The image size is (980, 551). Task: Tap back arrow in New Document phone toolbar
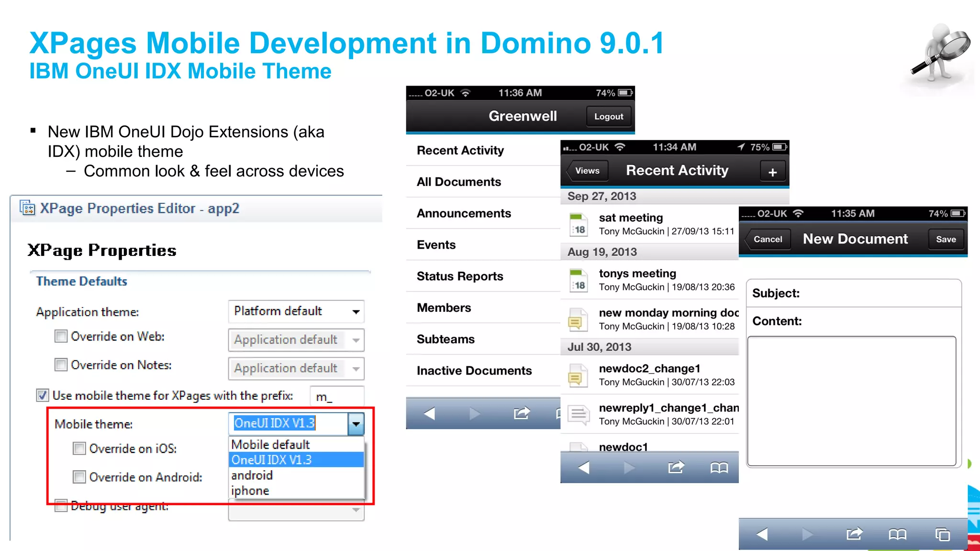(762, 534)
